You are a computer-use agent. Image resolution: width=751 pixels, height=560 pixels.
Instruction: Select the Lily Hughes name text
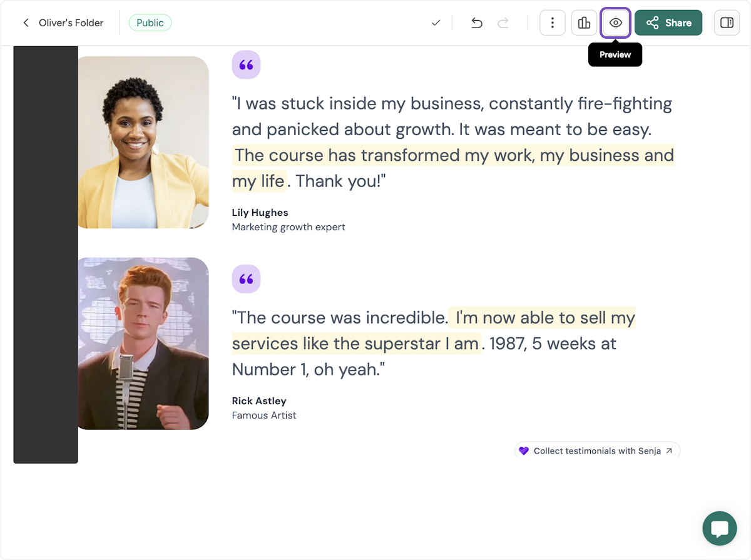[260, 213]
